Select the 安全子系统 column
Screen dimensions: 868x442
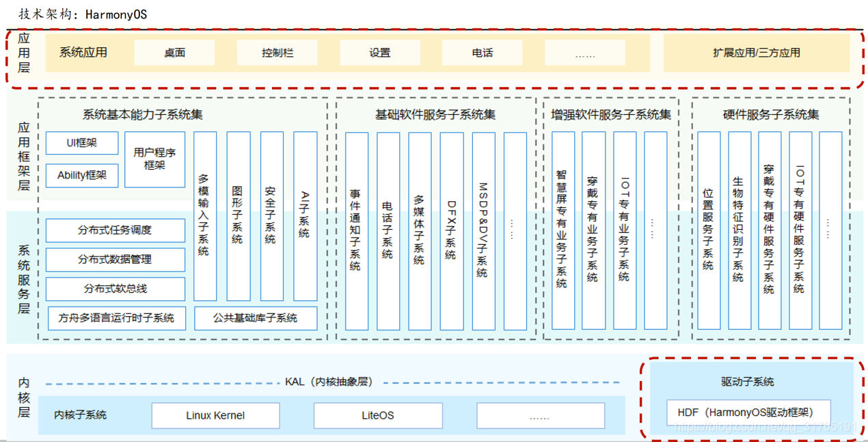point(271,216)
